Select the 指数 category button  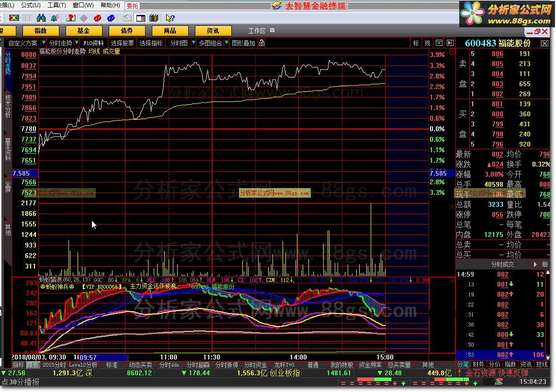click(x=40, y=31)
